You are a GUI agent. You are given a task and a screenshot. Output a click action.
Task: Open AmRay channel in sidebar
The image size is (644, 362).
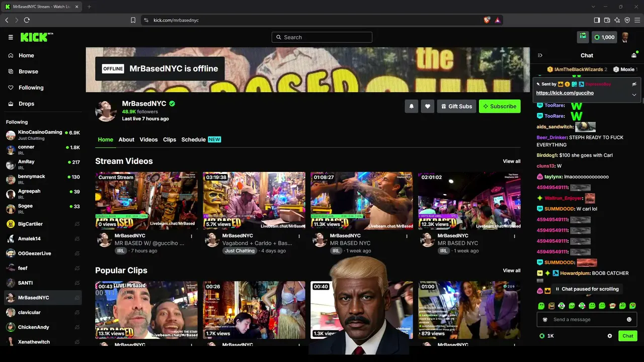tap(43, 164)
